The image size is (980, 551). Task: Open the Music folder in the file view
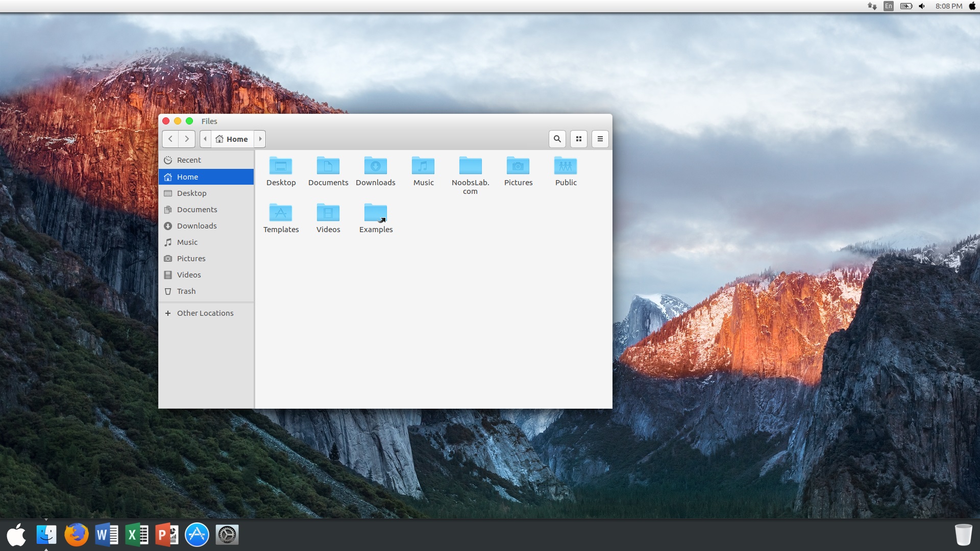(423, 166)
